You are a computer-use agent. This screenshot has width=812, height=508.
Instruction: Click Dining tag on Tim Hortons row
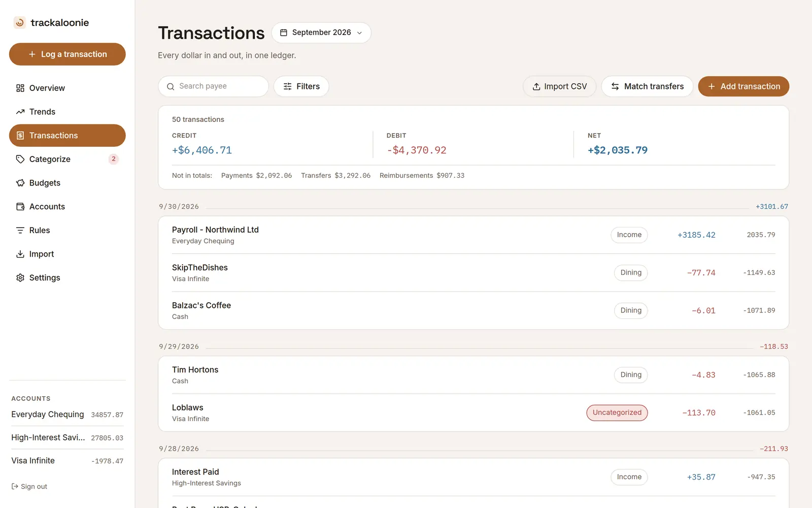[631, 375]
